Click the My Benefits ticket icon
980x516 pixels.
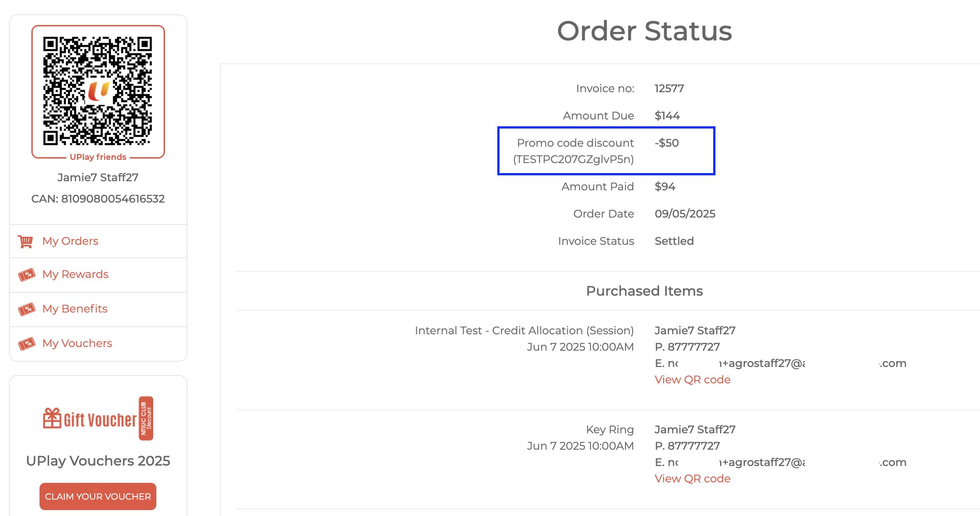tap(26, 309)
